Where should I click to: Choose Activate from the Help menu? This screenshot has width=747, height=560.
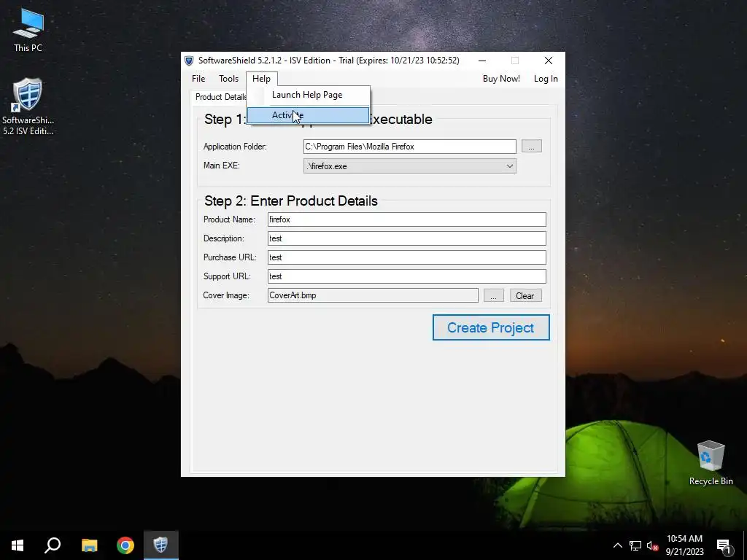coord(309,115)
